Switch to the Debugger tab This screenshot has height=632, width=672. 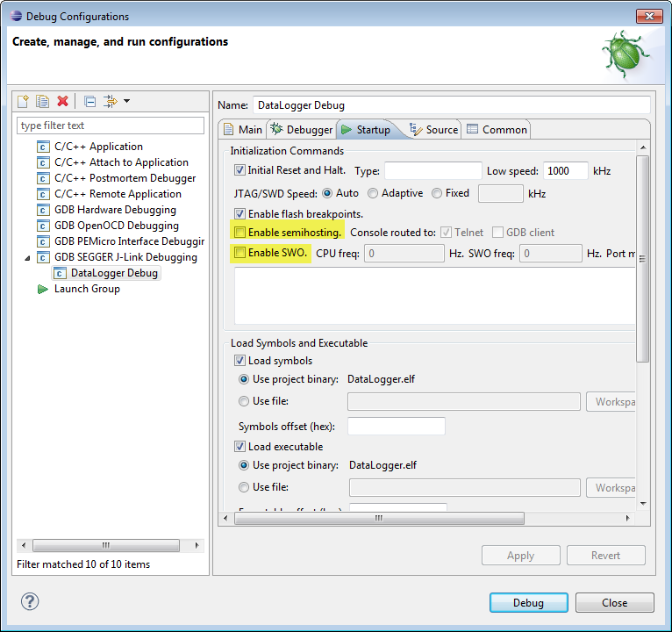[x=302, y=130]
